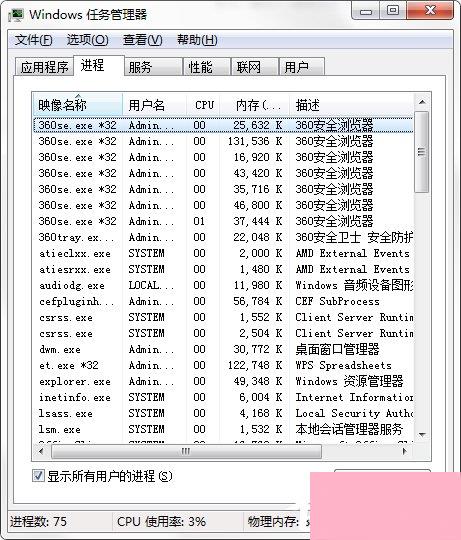
Task: Sort by CPU column header
Action: pos(203,105)
